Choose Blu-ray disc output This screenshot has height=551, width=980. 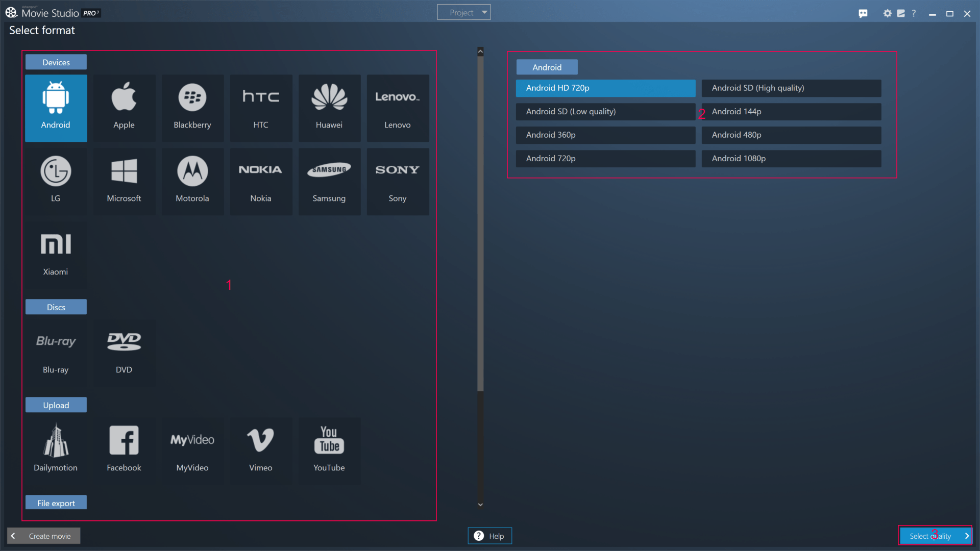pos(56,353)
